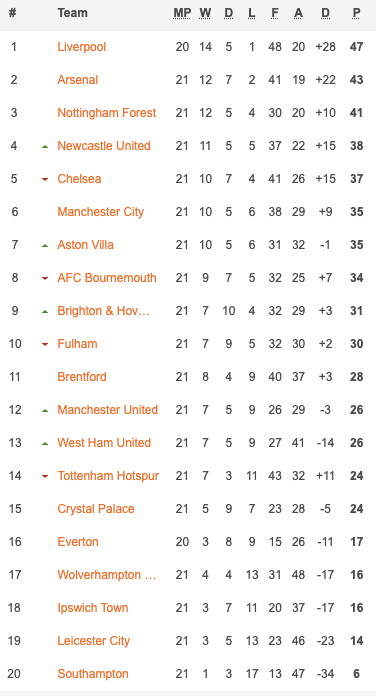Open the Everton team link
The height and width of the screenshot is (696, 376).
[78, 542]
